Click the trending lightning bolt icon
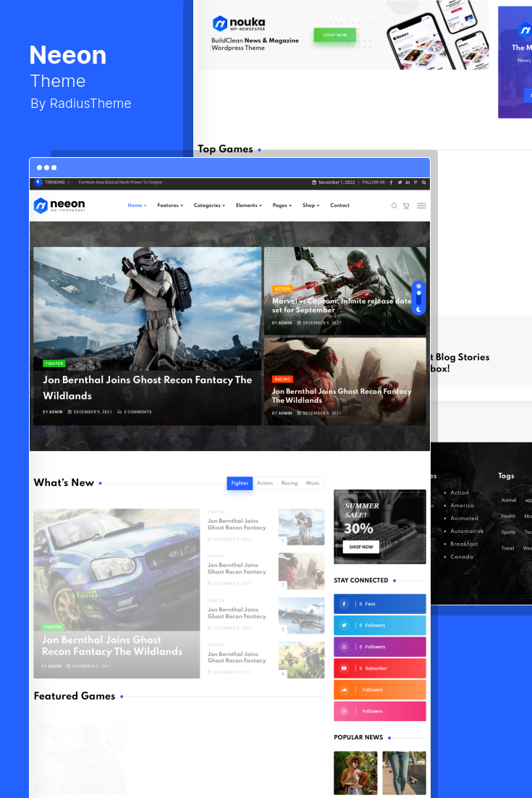 coord(38,182)
